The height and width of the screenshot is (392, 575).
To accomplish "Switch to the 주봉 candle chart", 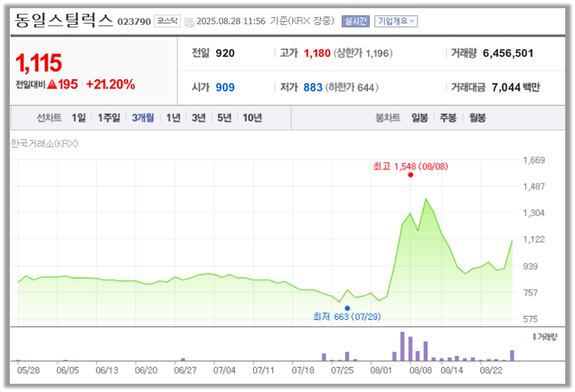I will pyautogui.click(x=448, y=118).
